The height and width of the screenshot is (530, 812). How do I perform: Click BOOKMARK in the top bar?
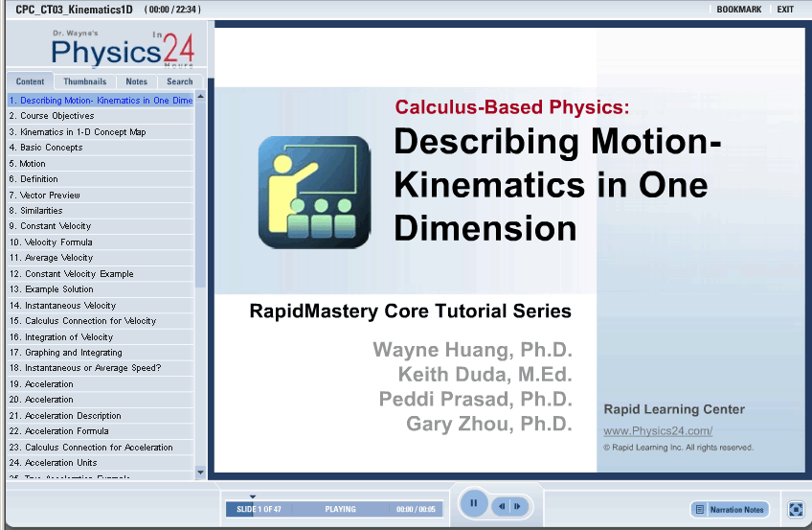click(738, 10)
